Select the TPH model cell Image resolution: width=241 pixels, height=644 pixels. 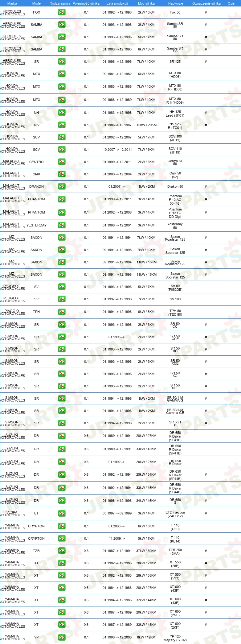(36, 312)
